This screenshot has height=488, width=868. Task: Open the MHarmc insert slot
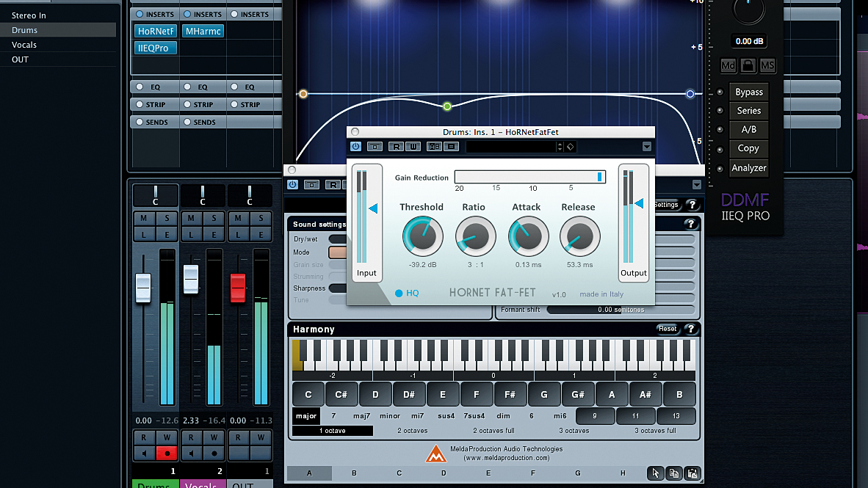(x=203, y=31)
